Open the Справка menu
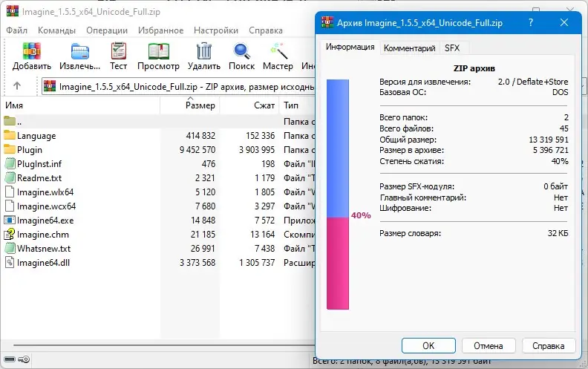This screenshot has width=588, height=369. coord(266,30)
